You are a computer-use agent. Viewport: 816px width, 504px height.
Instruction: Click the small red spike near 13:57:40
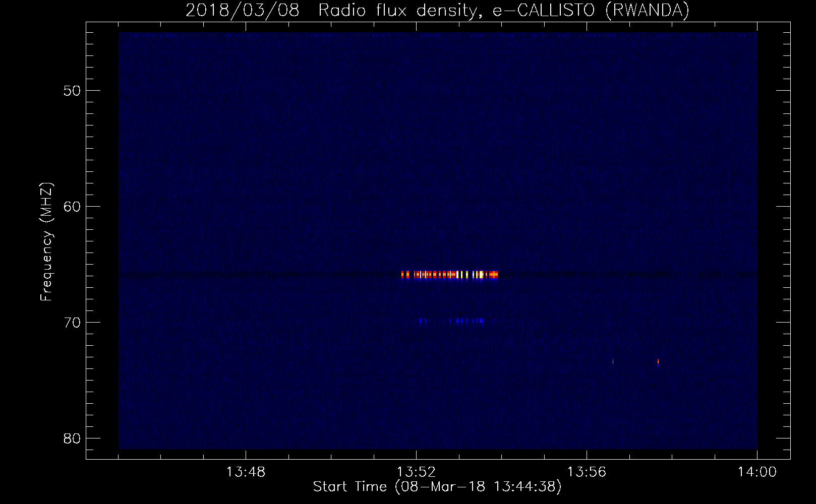click(658, 362)
